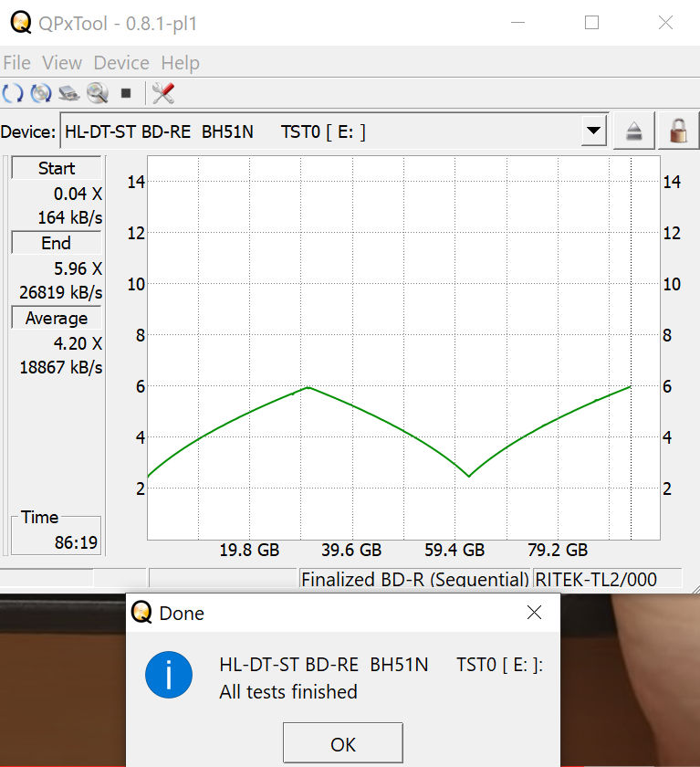
Task: Click the magnifier run tests icon
Action: tap(98, 93)
